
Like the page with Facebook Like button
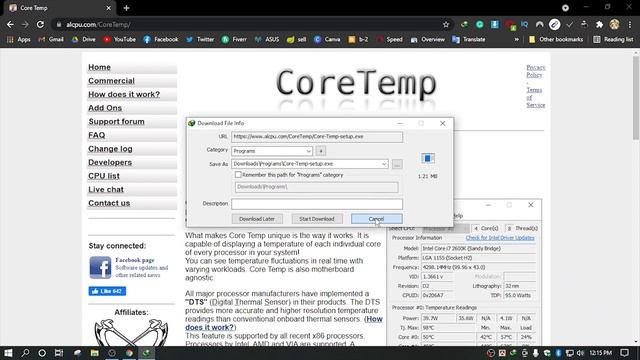107,291
